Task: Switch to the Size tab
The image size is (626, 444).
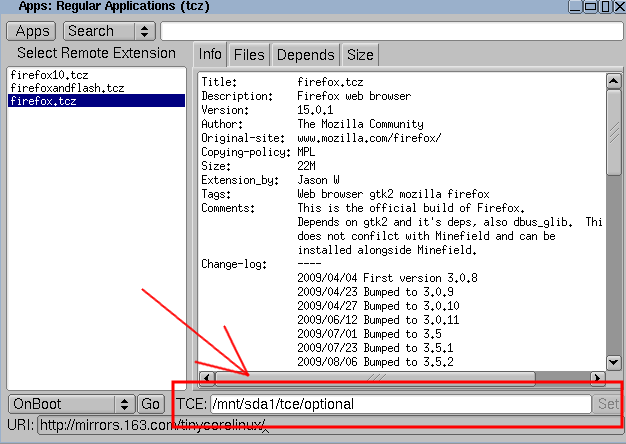Action: click(360, 55)
